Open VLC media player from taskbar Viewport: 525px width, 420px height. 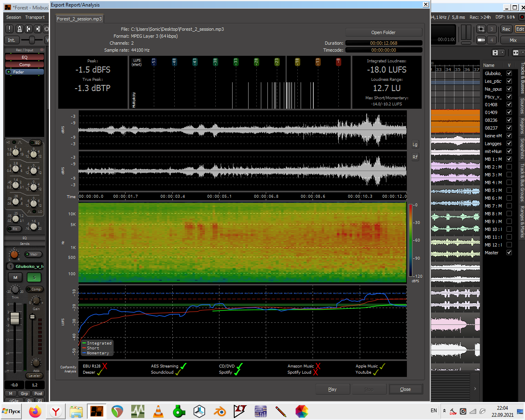(x=158, y=411)
